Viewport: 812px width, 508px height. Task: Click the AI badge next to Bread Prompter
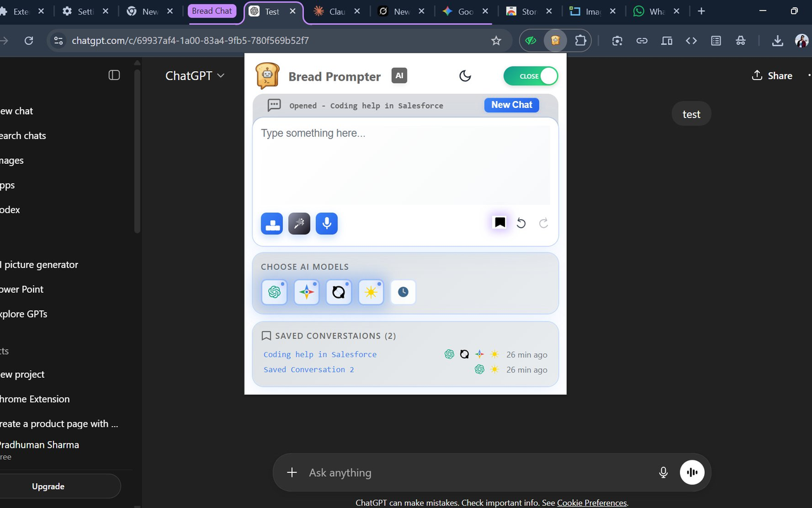point(399,76)
